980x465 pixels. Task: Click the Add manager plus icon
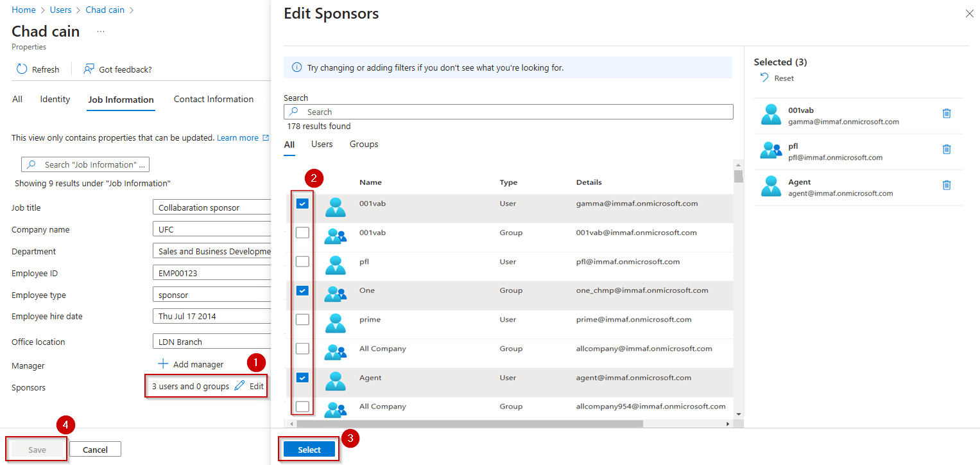click(x=162, y=364)
